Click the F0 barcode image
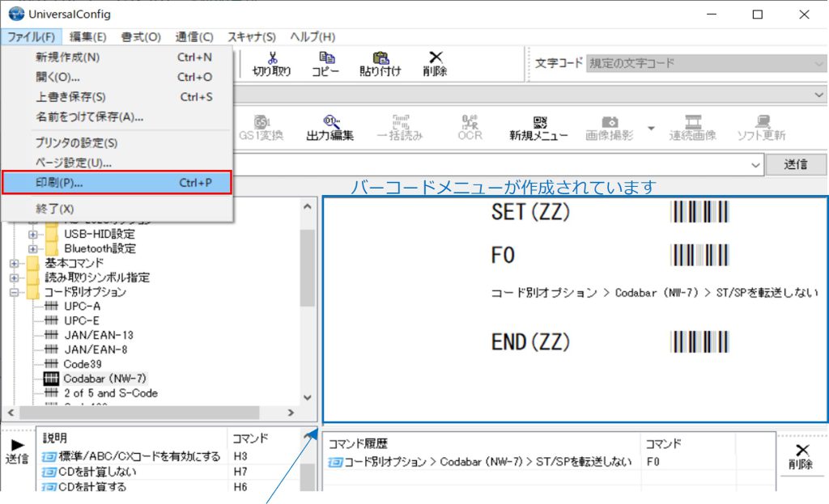 pyautogui.click(x=699, y=255)
